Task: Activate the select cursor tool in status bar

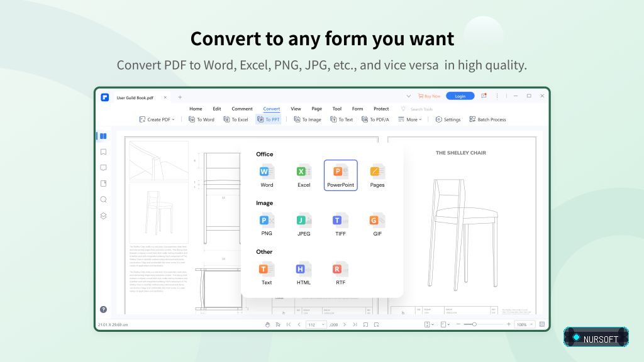Action: coord(278,325)
